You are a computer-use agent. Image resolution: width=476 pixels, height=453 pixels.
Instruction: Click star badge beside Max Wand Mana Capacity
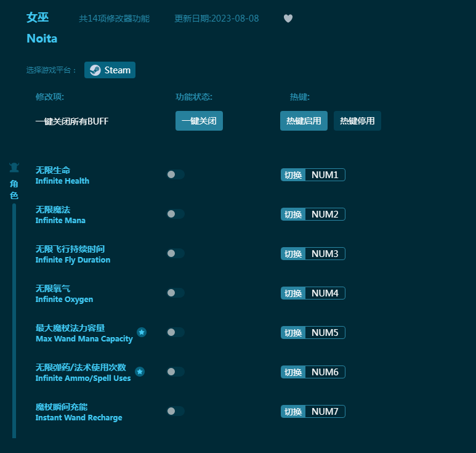click(142, 332)
